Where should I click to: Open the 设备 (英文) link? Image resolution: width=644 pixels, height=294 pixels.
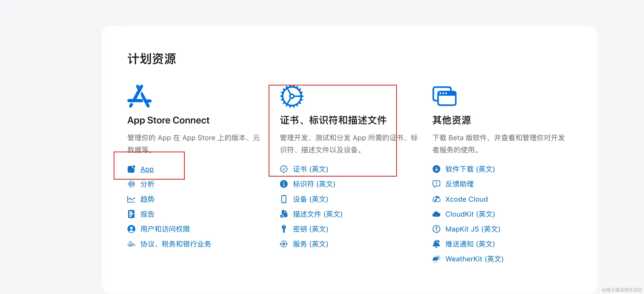(311, 199)
